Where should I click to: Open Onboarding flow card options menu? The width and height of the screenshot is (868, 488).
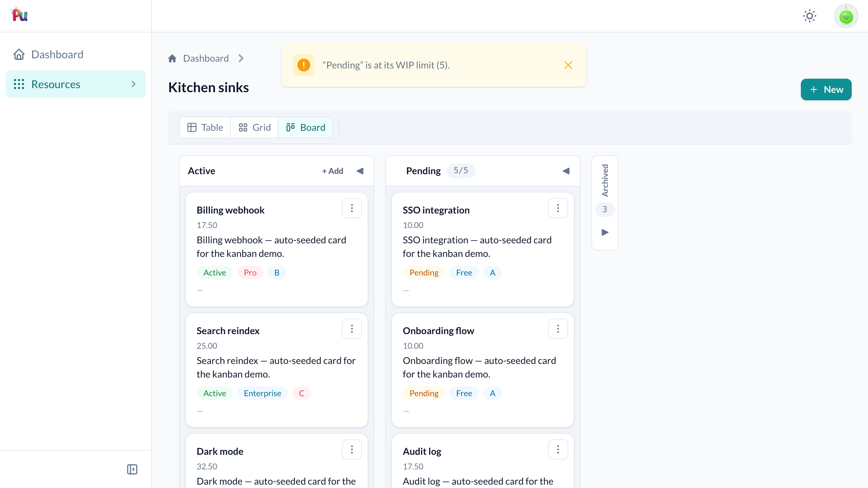(x=558, y=329)
